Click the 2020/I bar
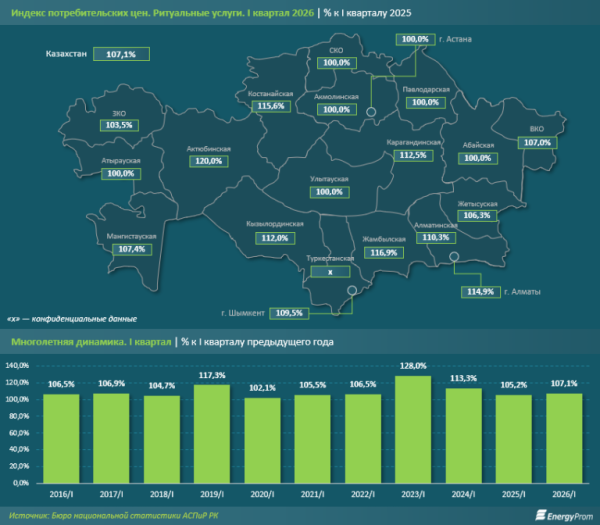 [x=262, y=440]
